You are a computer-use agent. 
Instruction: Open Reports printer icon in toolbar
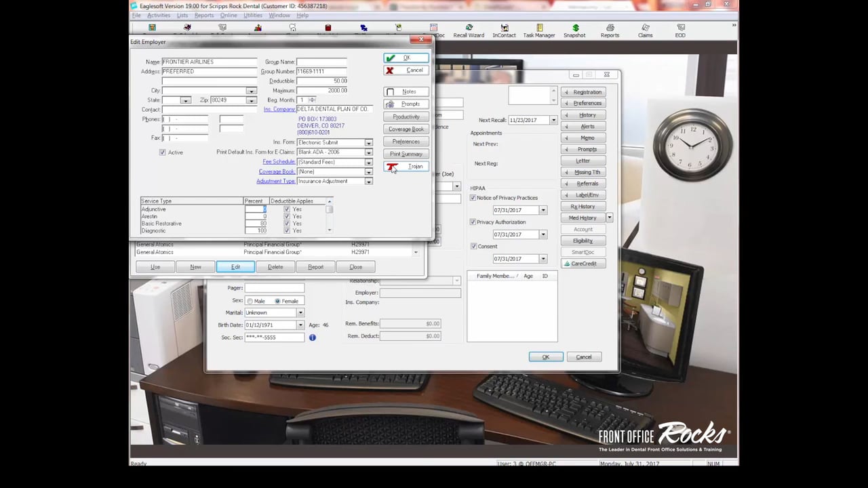[x=610, y=31]
